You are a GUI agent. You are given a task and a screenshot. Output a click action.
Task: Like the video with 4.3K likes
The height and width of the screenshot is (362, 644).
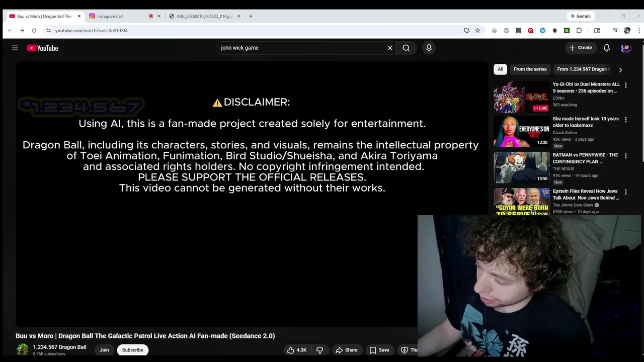coord(297,350)
